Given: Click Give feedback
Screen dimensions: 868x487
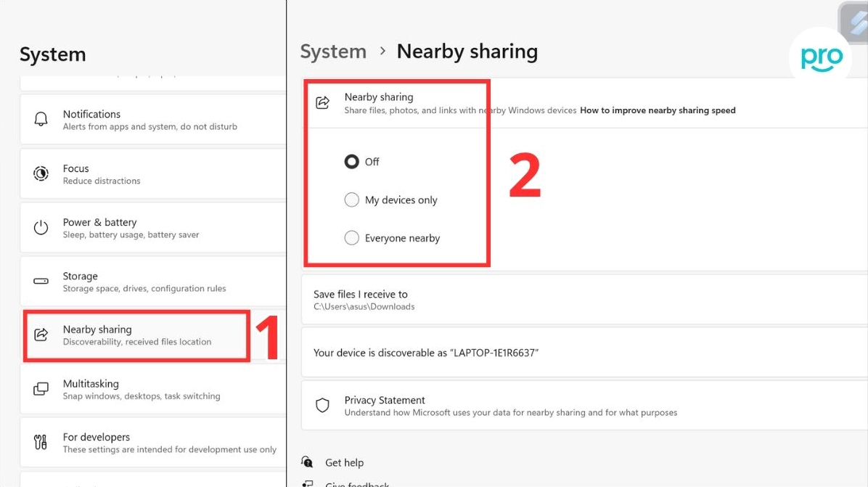Looking at the screenshot, I should coord(356,483).
